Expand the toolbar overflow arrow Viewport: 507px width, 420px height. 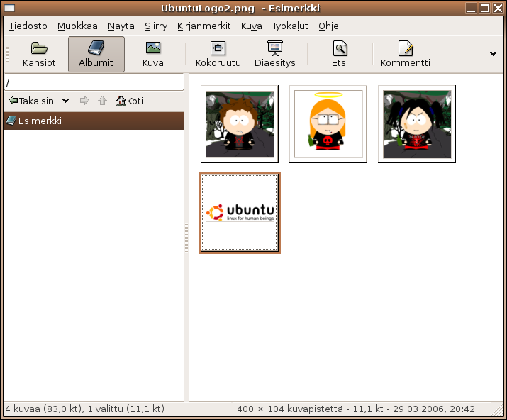(x=493, y=54)
